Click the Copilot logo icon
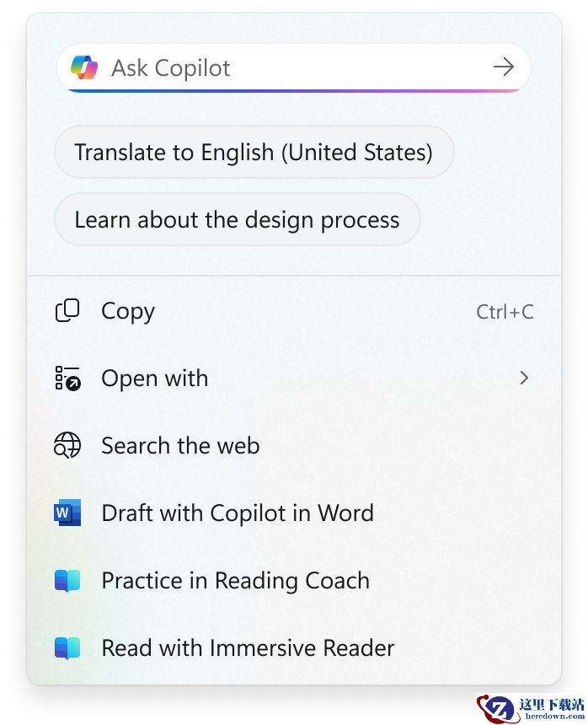Viewport: 588px width, 725px height. coord(84,67)
